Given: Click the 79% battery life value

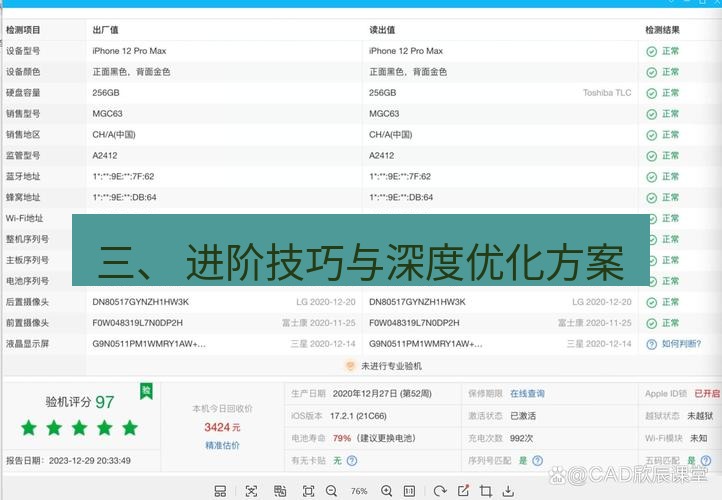Looking at the screenshot, I should point(342,438).
